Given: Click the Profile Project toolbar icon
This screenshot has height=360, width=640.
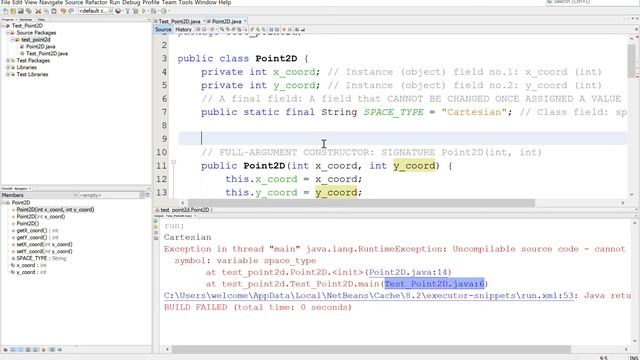Looking at the screenshot, I should coord(164,11).
